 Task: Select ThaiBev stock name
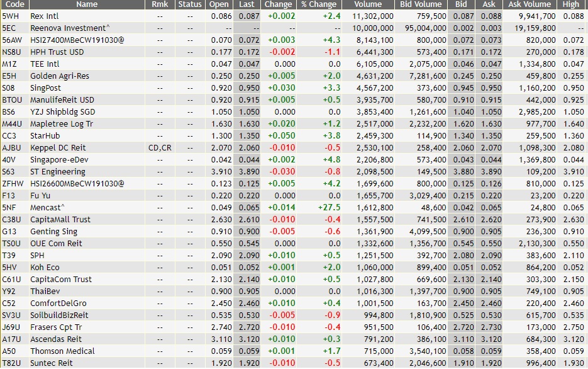tap(45, 292)
